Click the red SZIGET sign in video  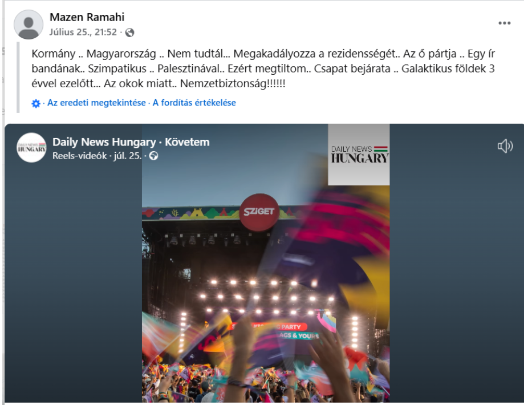click(x=259, y=212)
